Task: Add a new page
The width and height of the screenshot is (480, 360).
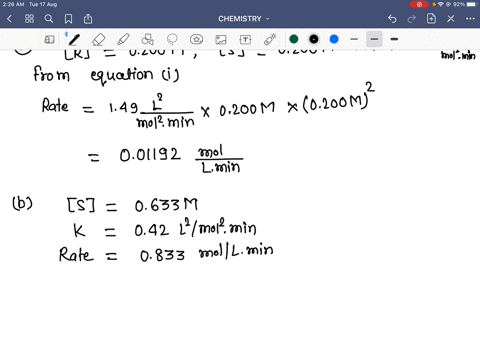Action: click(431, 18)
